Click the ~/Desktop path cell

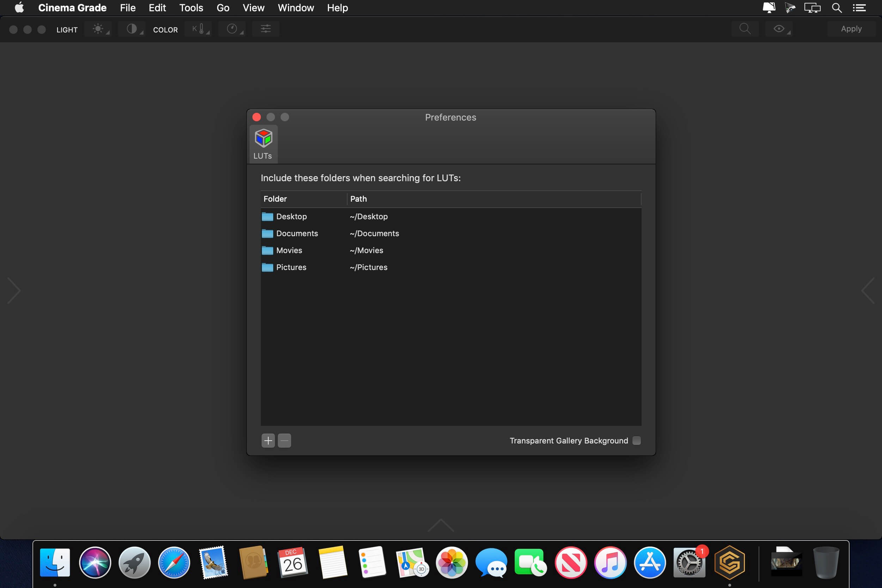click(x=369, y=217)
